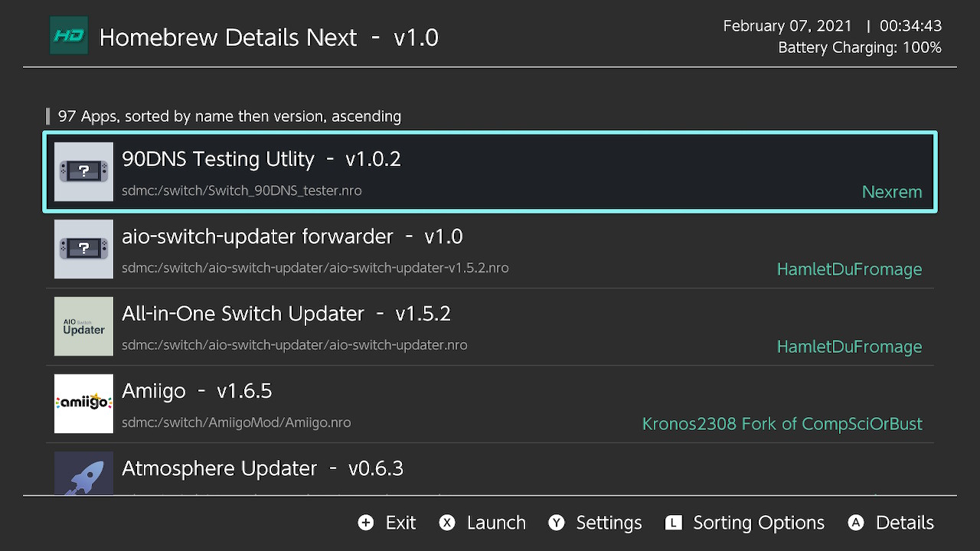Click the X Launch button icon
The height and width of the screenshot is (551, 980).
[447, 523]
